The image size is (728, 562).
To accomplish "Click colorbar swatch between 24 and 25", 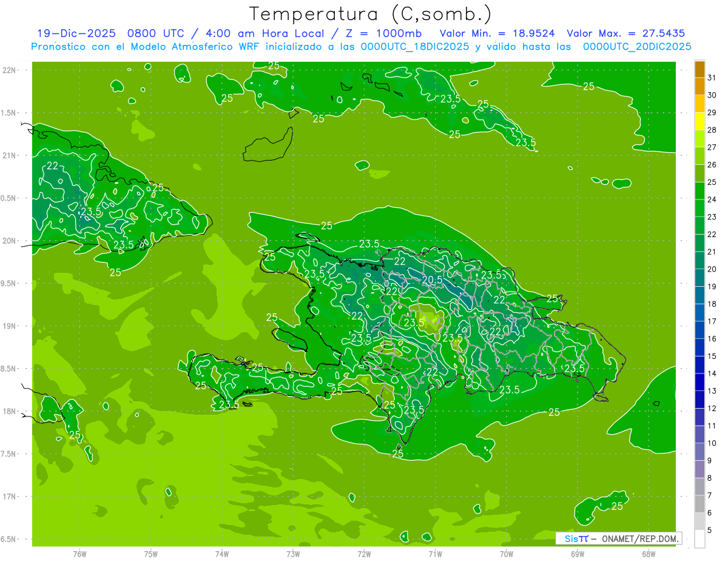I will 699,191.
